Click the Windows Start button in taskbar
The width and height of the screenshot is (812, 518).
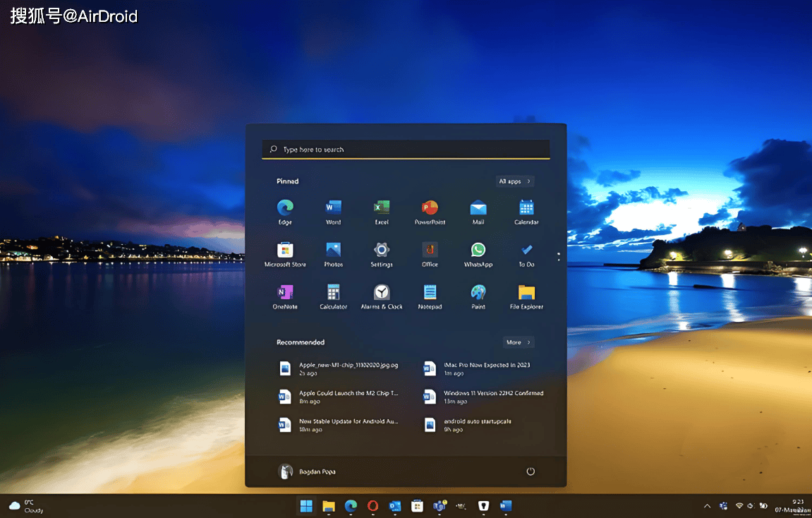(306, 506)
